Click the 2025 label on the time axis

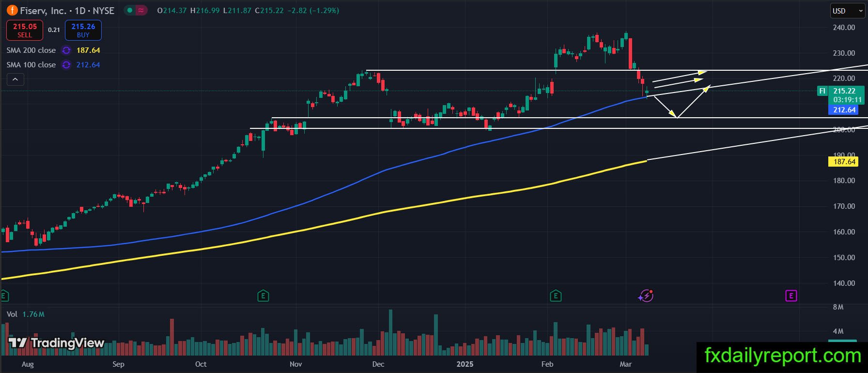tap(465, 364)
